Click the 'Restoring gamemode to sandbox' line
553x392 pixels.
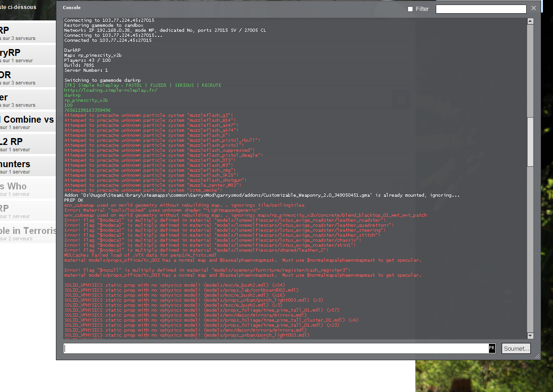104,25
